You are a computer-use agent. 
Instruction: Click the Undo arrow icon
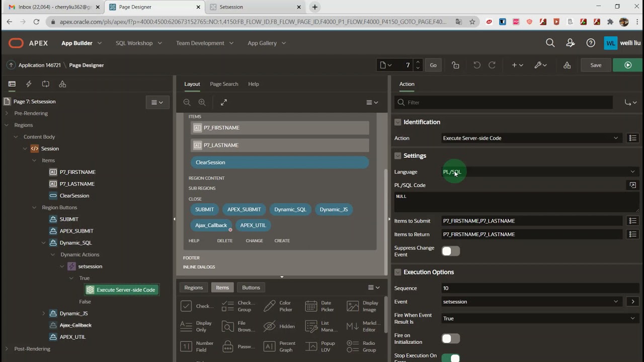(477, 65)
